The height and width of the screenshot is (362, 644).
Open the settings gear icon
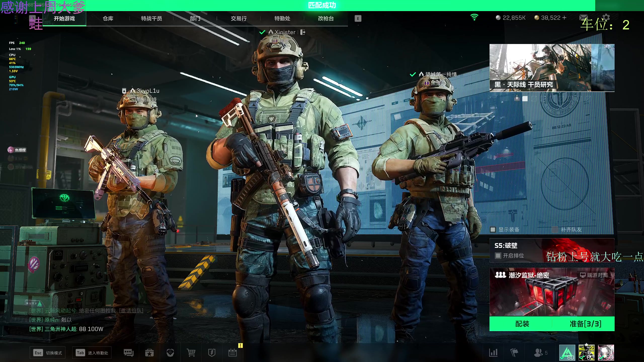(606, 17)
